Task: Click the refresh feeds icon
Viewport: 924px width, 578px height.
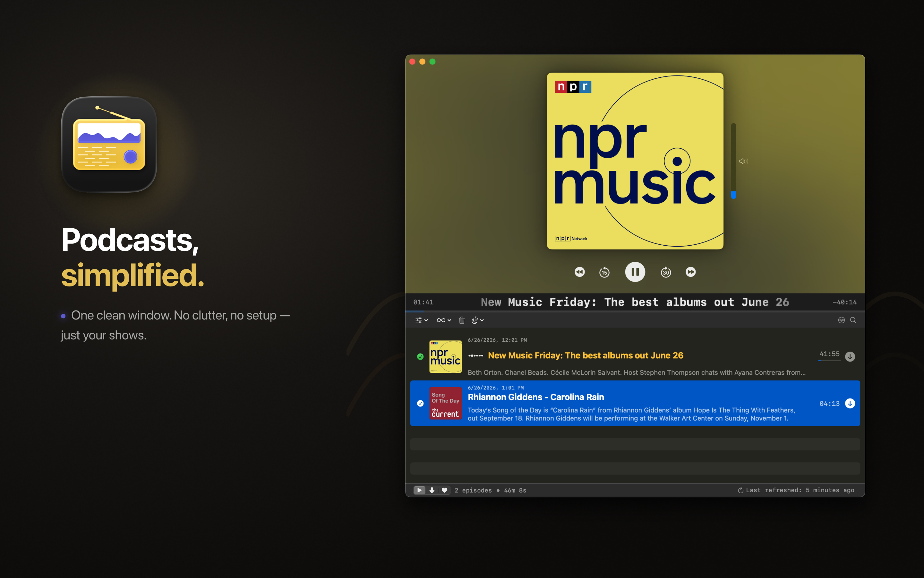Action: [x=740, y=490]
